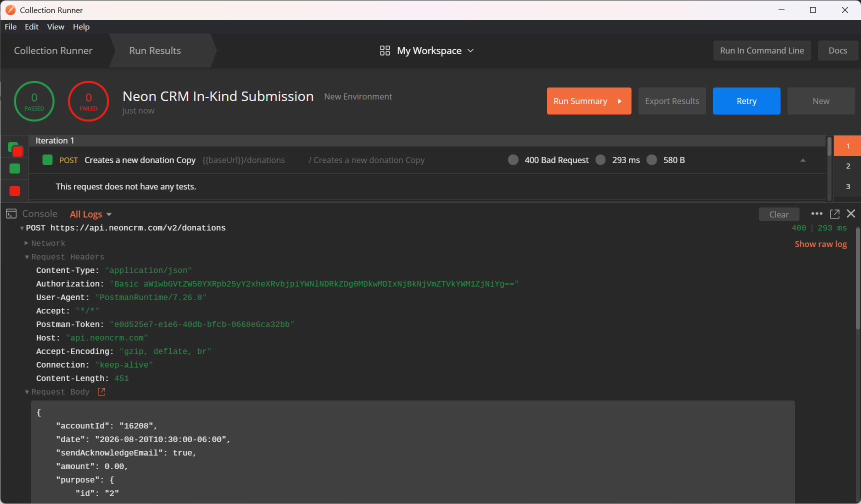
Task: Click the Content-Length value 451
Action: coord(121,378)
